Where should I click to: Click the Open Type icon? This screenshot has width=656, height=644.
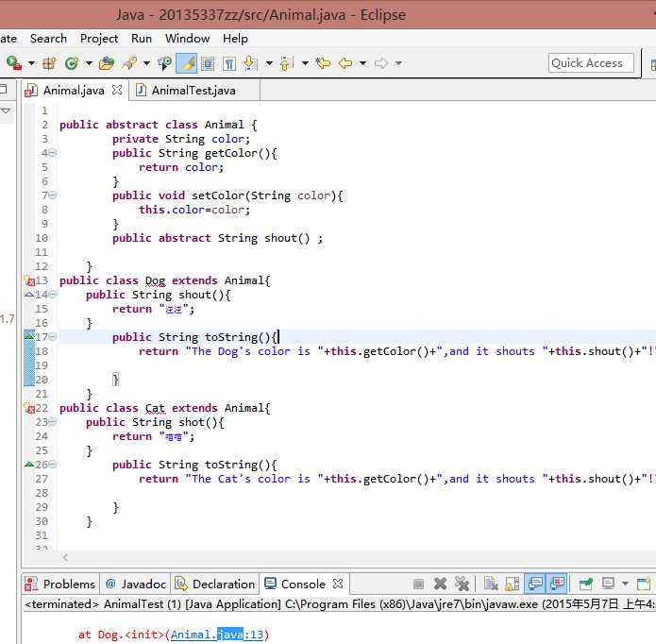(x=107, y=63)
